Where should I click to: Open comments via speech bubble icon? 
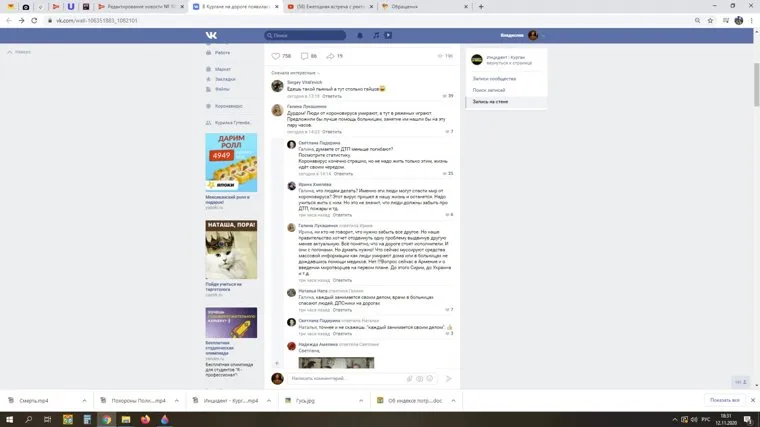coord(304,56)
